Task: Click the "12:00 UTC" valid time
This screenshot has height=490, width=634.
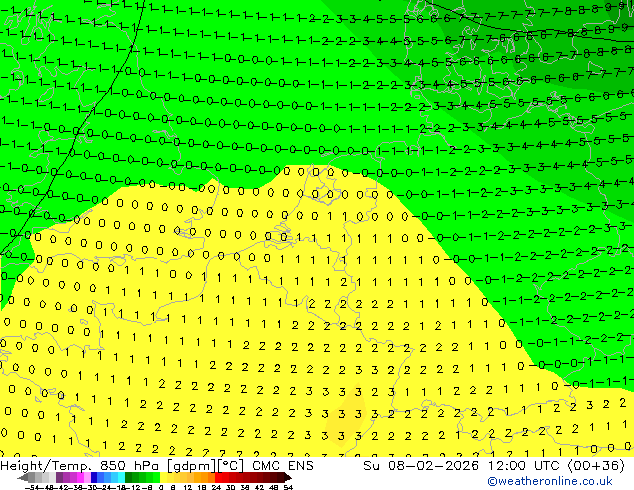Action: pyautogui.click(x=525, y=466)
